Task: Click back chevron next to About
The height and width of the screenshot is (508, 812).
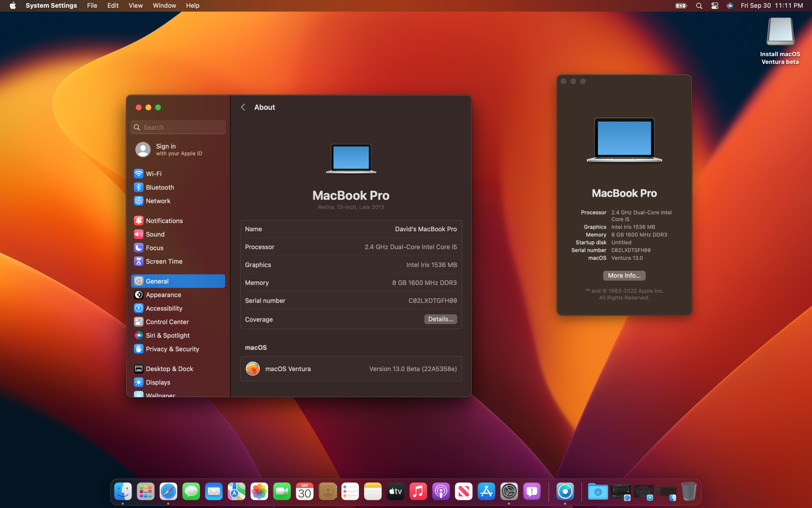Action: (243, 107)
